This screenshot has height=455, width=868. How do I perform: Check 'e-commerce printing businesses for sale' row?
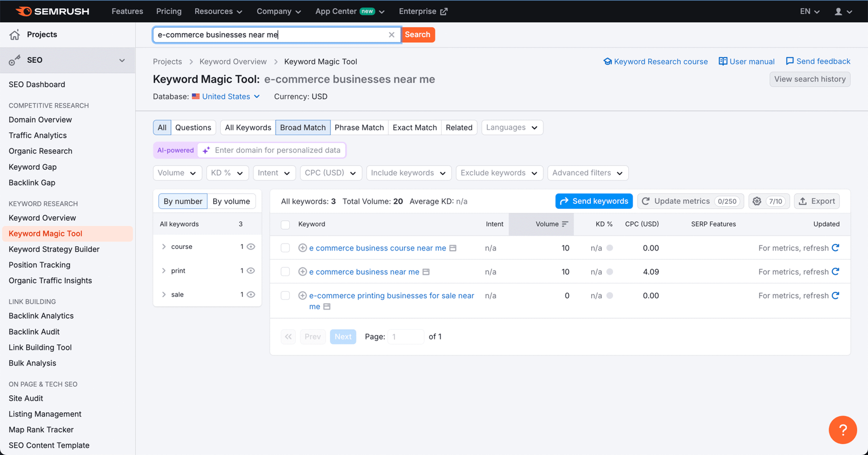coord(285,296)
